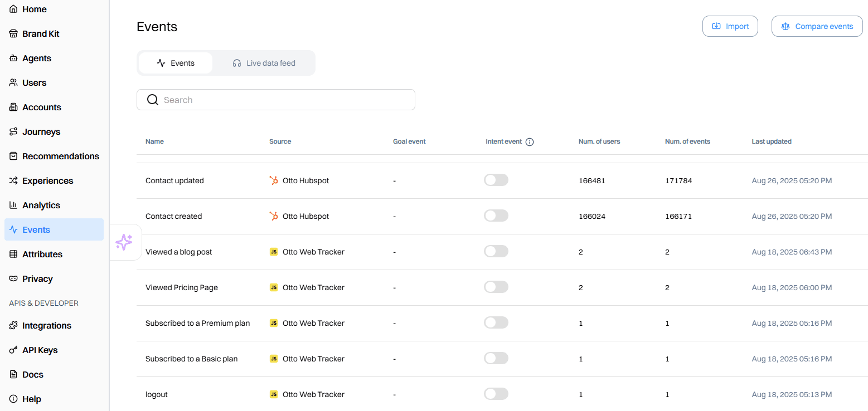Enable intent event for Contact updated
The width and height of the screenshot is (868, 411).
point(496,180)
